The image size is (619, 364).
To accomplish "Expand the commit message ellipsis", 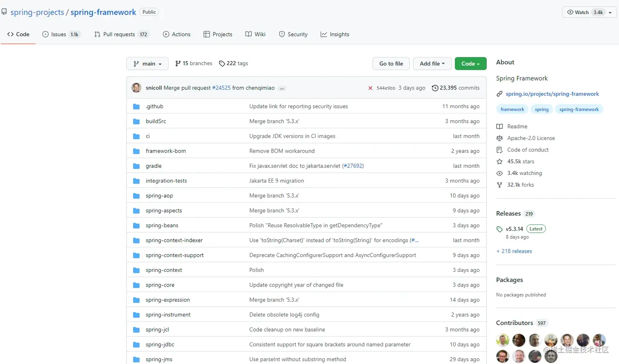I will point(282,88).
